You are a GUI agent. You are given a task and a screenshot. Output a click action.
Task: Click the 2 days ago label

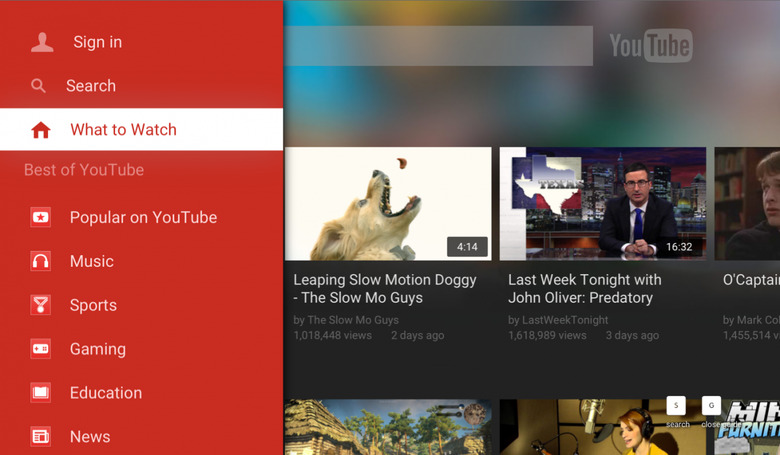click(x=417, y=335)
